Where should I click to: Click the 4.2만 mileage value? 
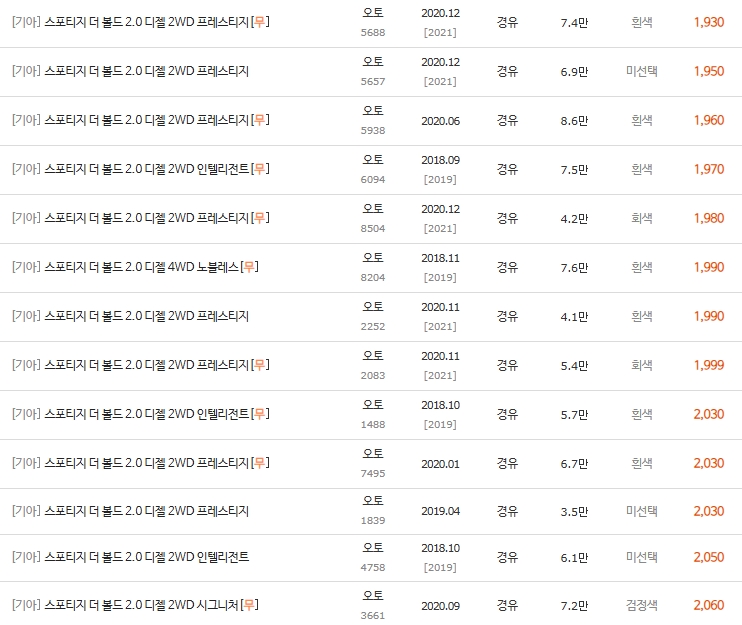click(x=574, y=219)
